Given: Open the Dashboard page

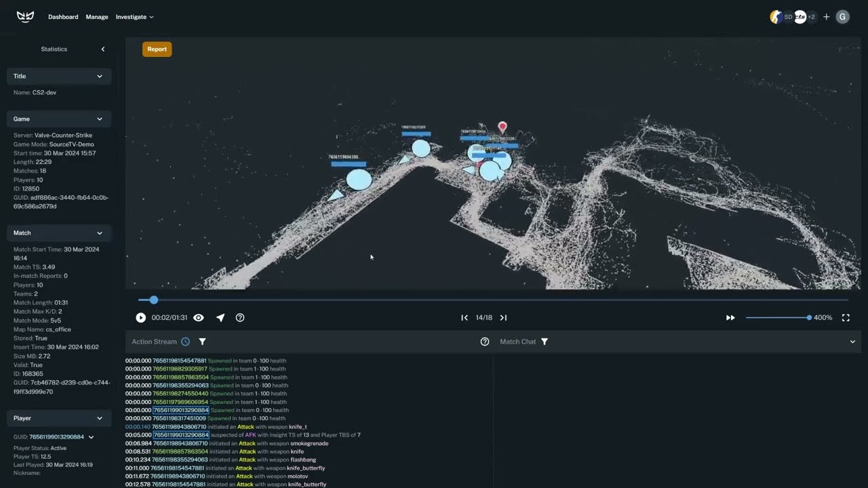Looking at the screenshot, I should click(x=63, y=17).
